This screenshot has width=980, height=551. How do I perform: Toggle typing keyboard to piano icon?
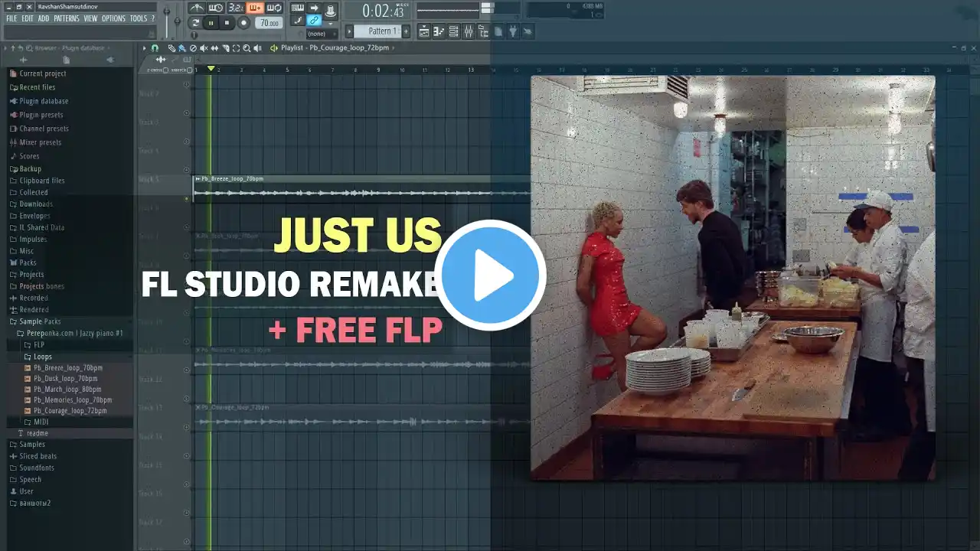[298, 8]
